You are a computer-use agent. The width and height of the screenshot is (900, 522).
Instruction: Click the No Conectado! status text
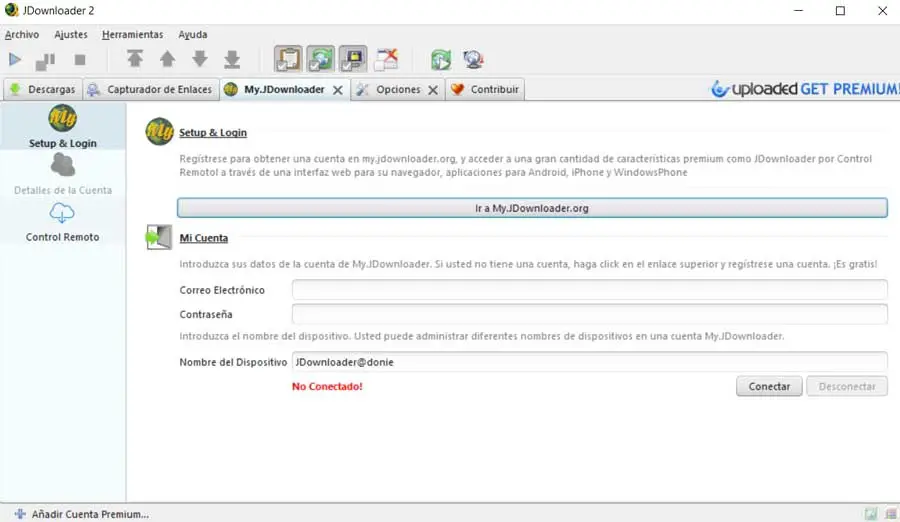click(327, 386)
